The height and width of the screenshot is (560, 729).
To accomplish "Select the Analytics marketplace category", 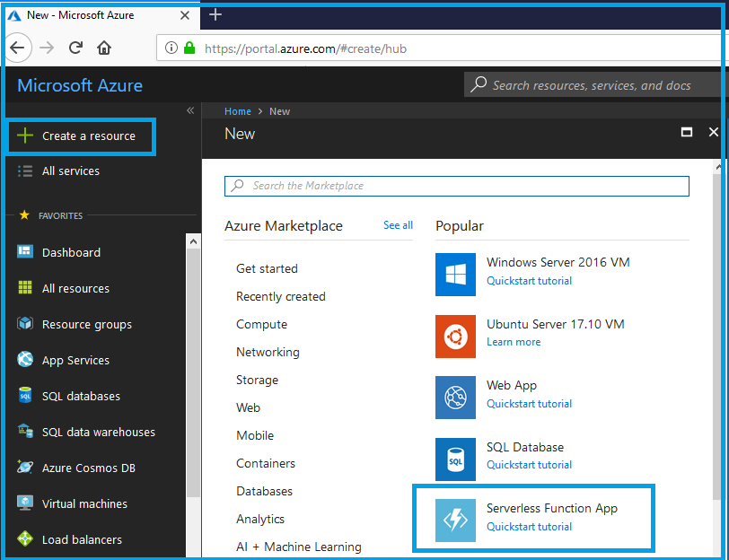I will 260,519.
